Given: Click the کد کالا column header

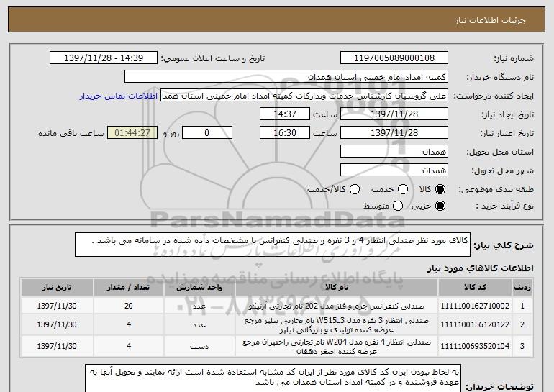Looking at the screenshot, I should coord(475,287).
